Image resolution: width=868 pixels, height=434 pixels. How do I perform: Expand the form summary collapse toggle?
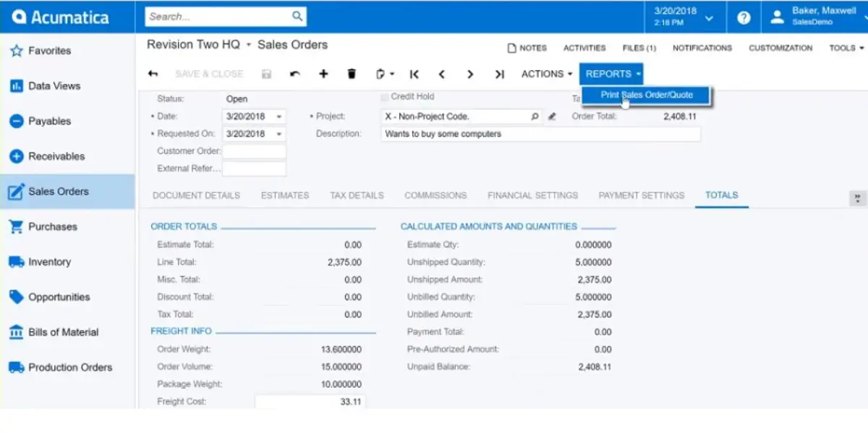tap(857, 198)
